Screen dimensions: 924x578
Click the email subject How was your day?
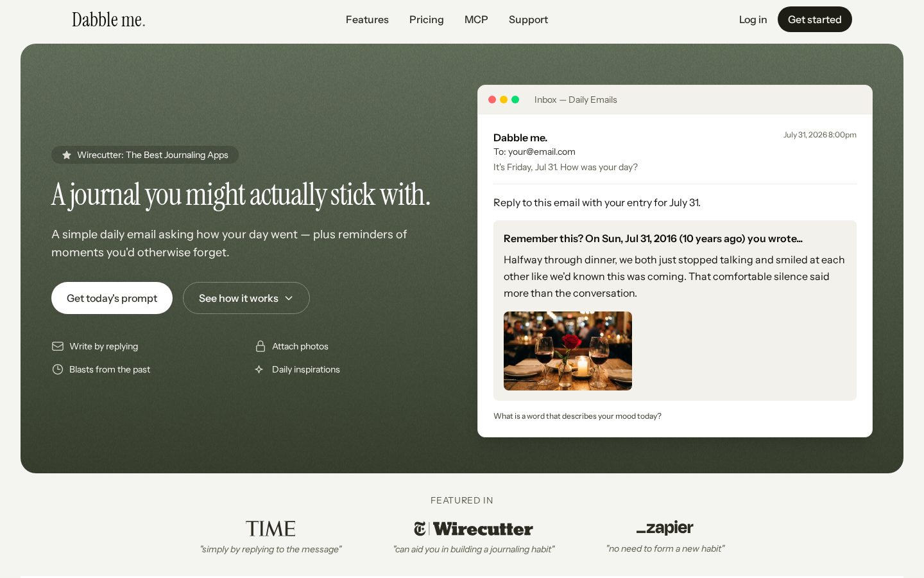point(565,167)
